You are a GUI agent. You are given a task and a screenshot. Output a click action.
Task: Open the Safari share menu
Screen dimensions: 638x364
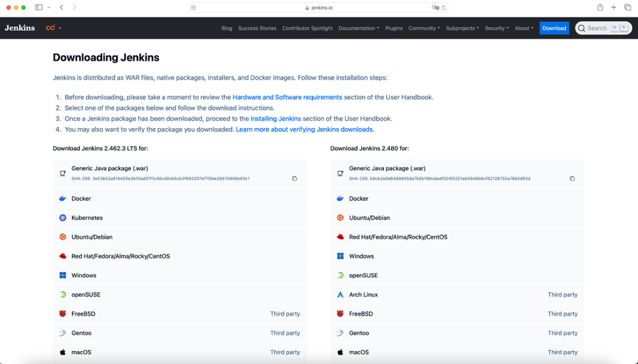pyautogui.click(x=600, y=7)
